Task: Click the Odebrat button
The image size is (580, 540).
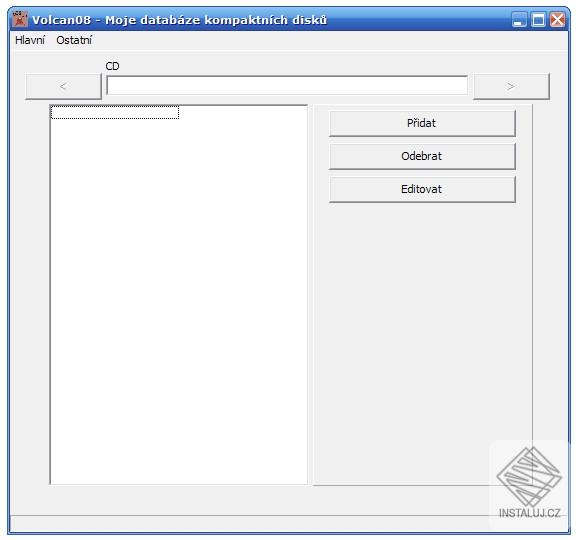Action: (x=422, y=156)
